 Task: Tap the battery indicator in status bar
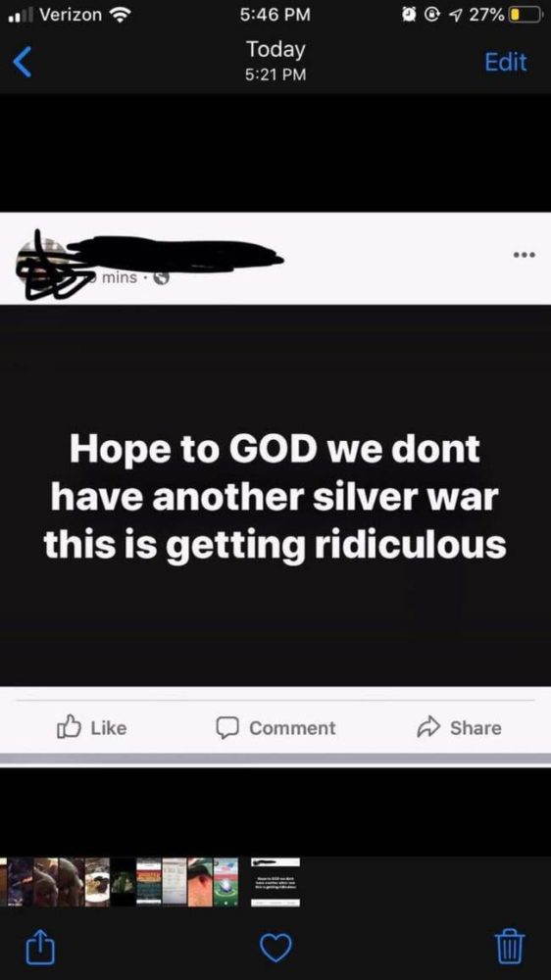click(526, 15)
